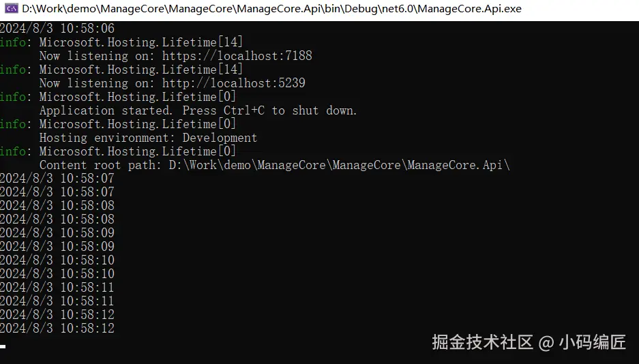Screen dimensions: 639x364
Task: Click the first 10:58:11 timestamp line
Action: coord(57,288)
